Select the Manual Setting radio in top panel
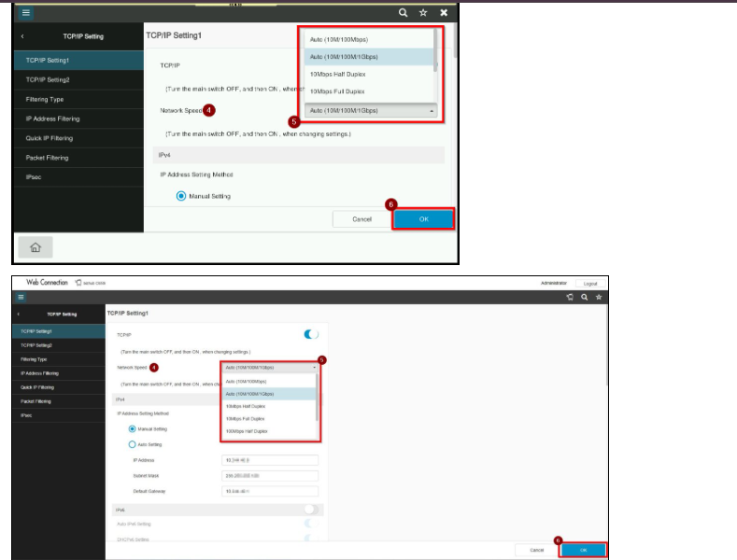The width and height of the screenshot is (737, 560). click(181, 196)
